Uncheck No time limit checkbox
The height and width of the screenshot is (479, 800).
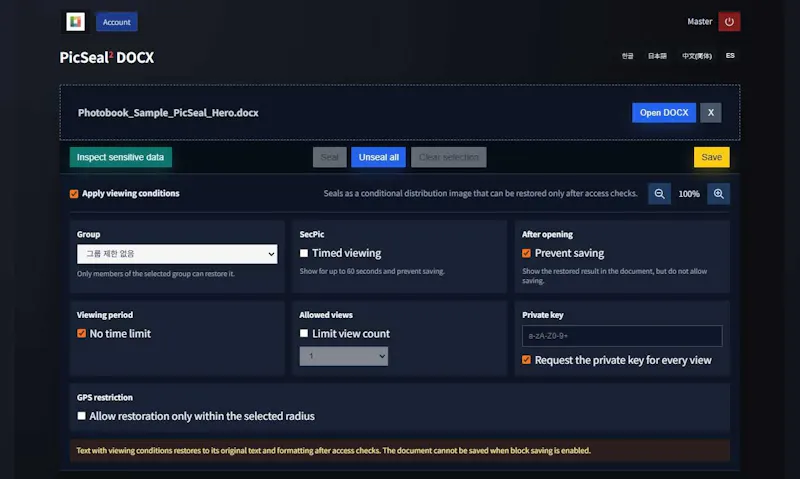click(81, 333)
